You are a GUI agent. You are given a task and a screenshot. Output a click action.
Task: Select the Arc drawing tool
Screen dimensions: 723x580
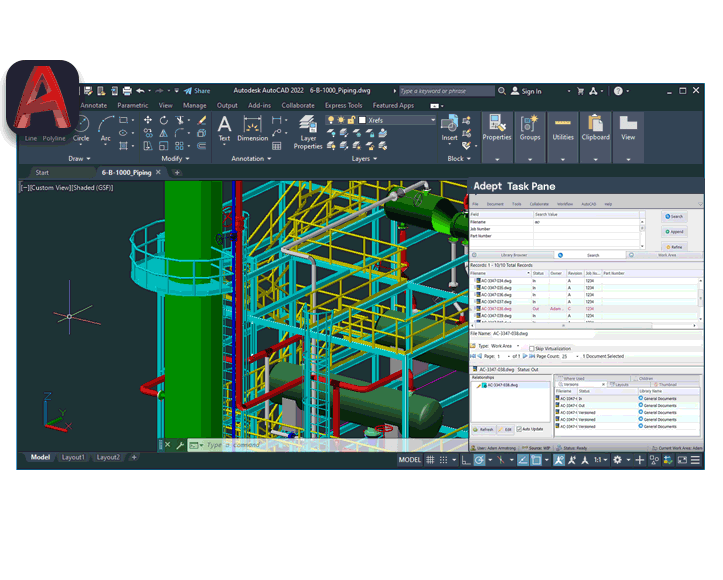[x=106, y=129]
